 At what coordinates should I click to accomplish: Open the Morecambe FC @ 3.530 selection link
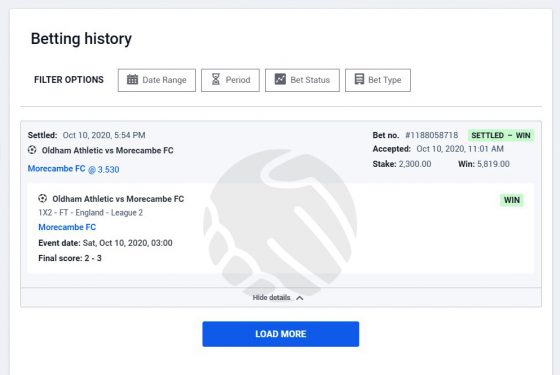pyautogui.click(x=74, y=169)
